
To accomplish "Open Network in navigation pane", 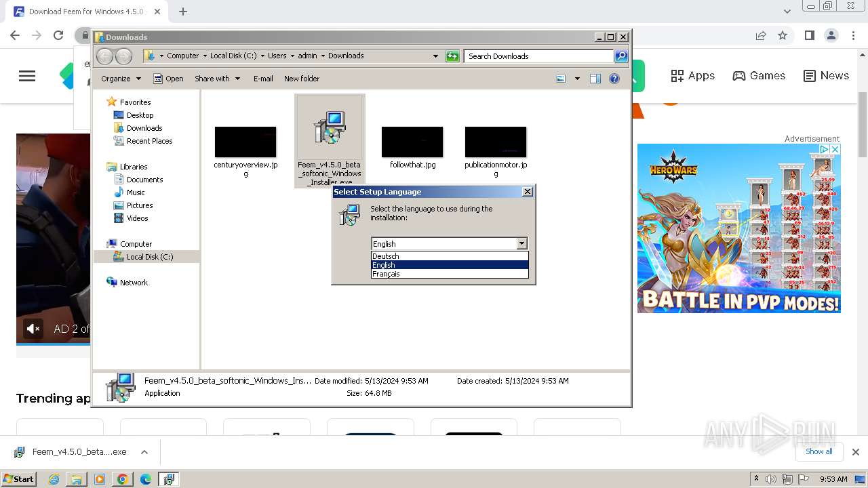I will point(134,283).
